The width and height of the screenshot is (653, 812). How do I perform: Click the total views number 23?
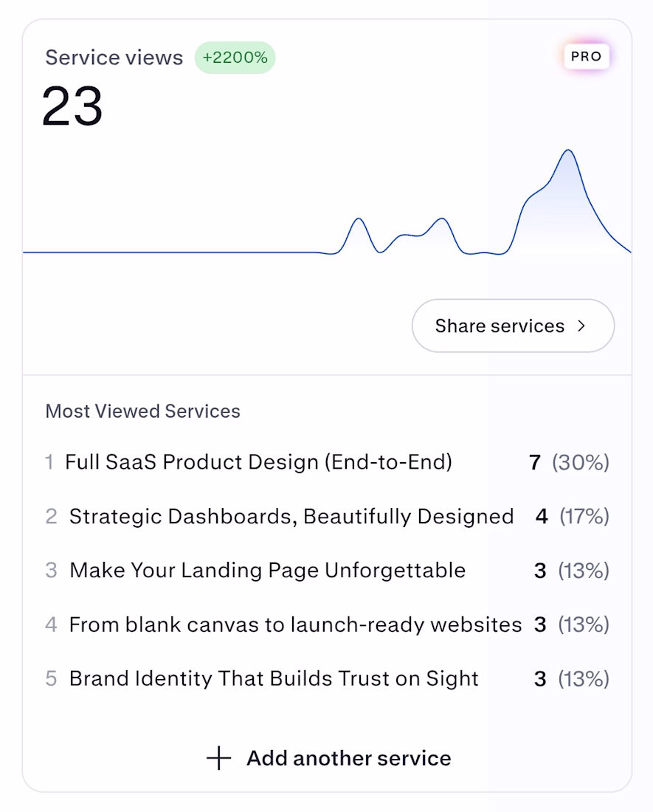tap(72, 106)
